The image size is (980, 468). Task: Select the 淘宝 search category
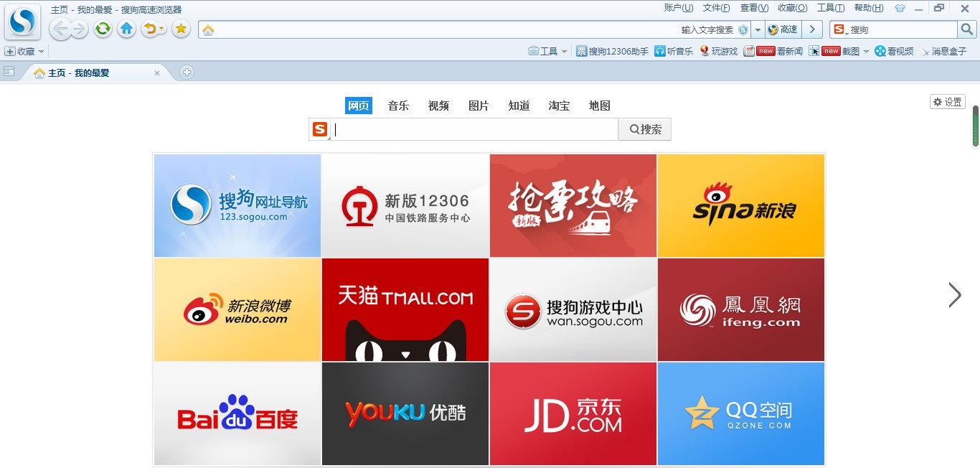(560, 106)
